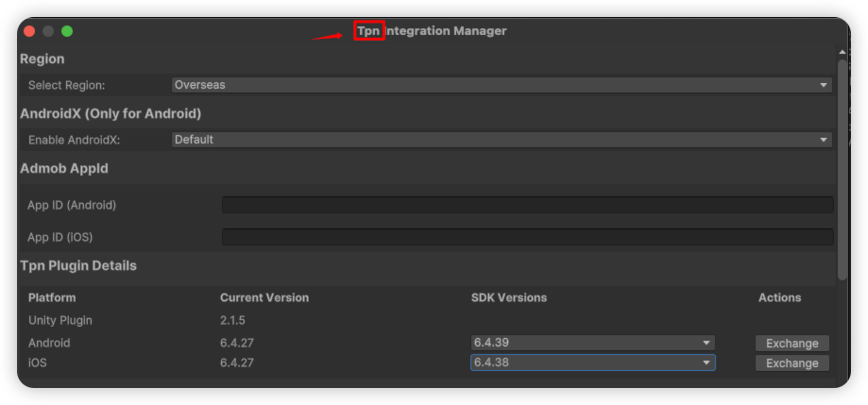Open the Select Region dropdown
The image size is (868, 405).
click(501, 85)
